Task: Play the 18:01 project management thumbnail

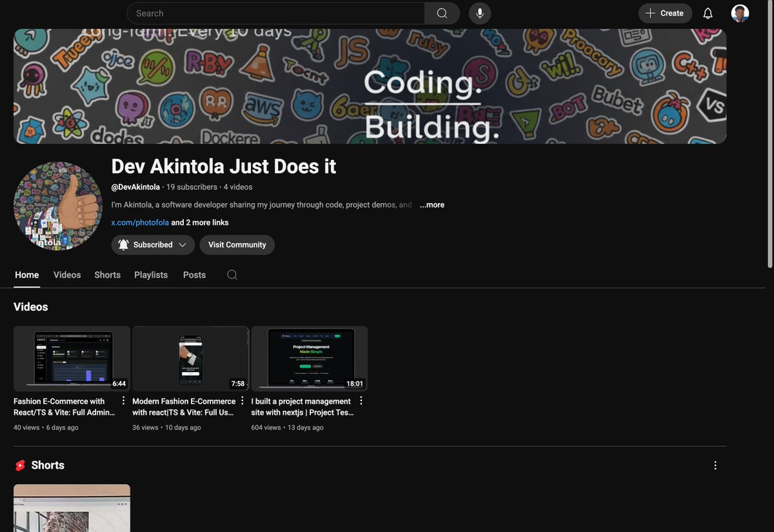Action: [x=309, y=359]
